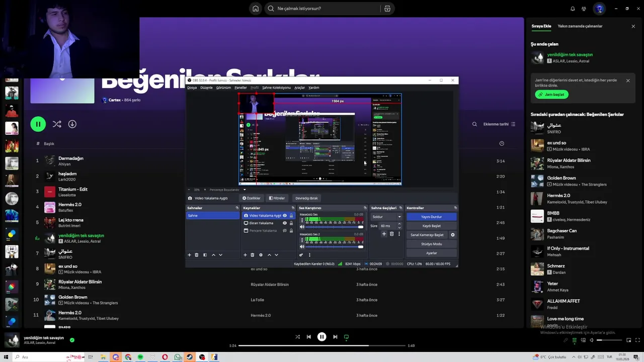Viewport: 644px width, 362px height.
Task: Open the Soldur scene transition dropdown
Action: (386, 217)
